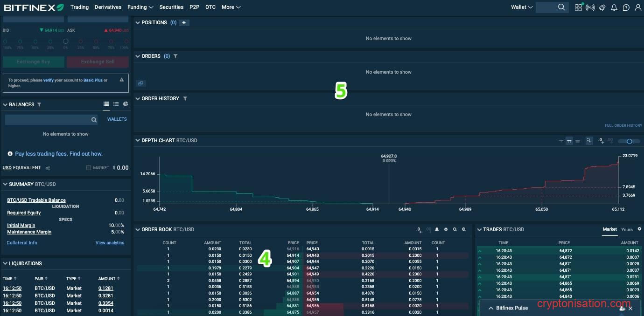Toggle the depth chart L scale button
This screenshot has height=316, width=644.
click(x=589, y=141)
